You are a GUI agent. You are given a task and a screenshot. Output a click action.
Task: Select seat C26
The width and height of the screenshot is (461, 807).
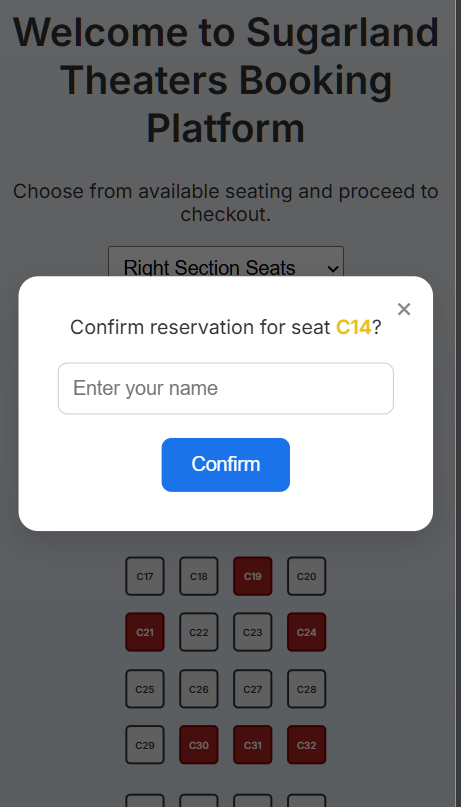(x=199, y=689)
